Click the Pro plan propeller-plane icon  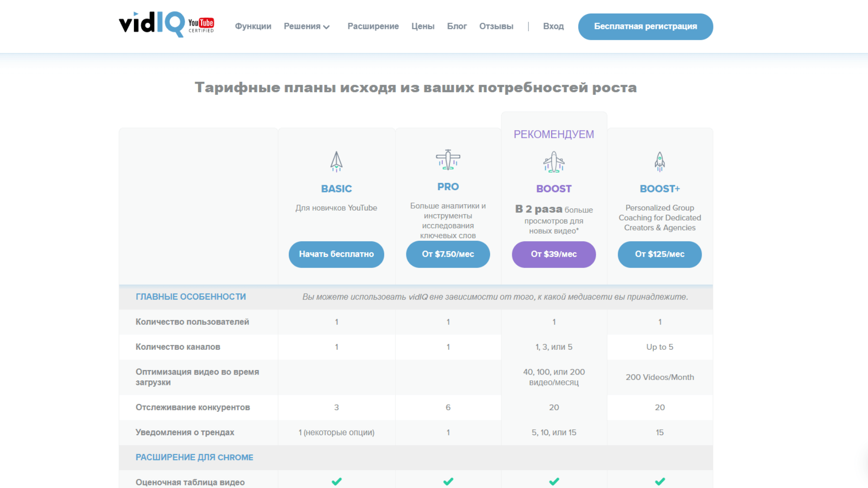coord(448,160)
